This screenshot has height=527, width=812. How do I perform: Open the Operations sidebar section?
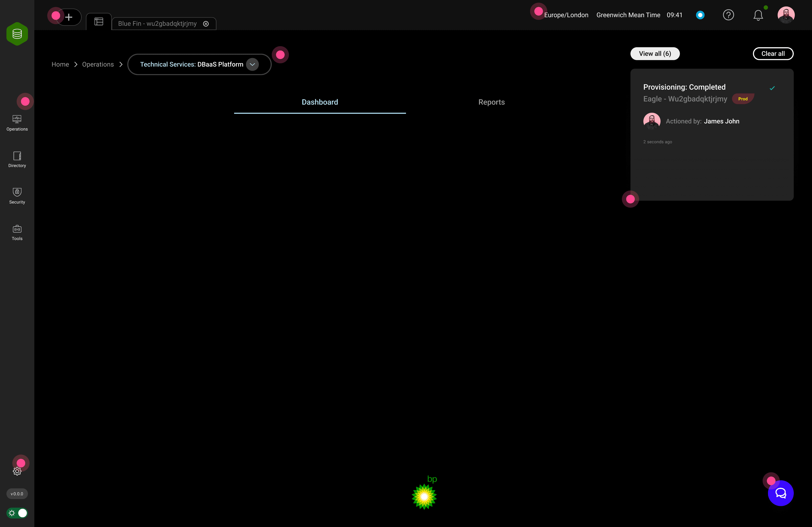pyautogui.click(x=17, y=123)
